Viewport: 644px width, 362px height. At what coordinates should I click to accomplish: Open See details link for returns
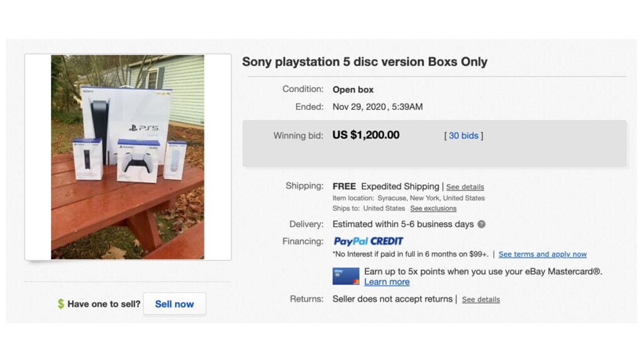click(x=481, y=300)
